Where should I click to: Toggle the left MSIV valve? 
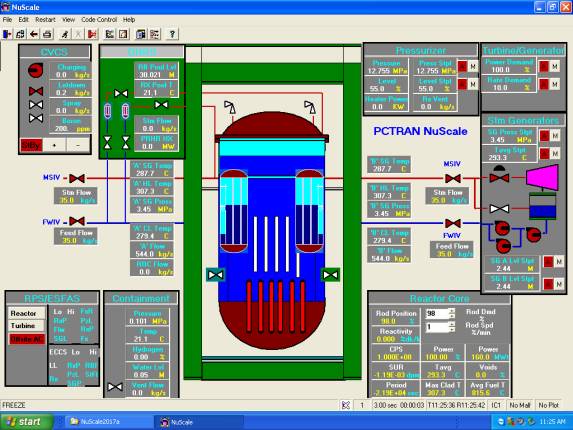77,178
